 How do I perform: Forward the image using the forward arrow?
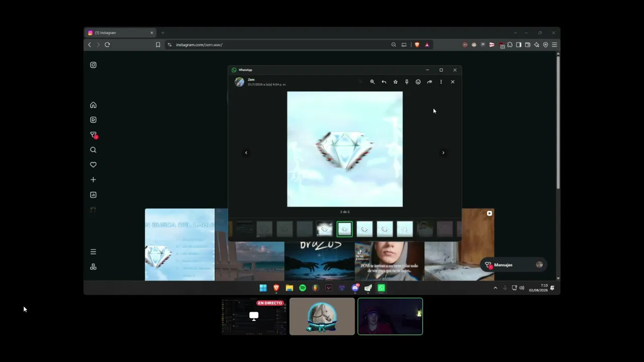pyautogui.click(x=430, y=82)
